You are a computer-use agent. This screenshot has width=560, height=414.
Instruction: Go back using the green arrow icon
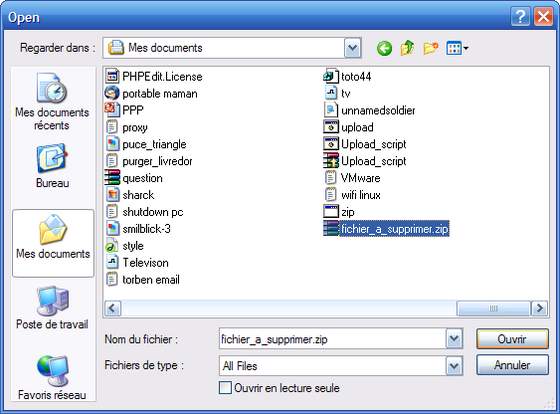(x=384, y=48)
